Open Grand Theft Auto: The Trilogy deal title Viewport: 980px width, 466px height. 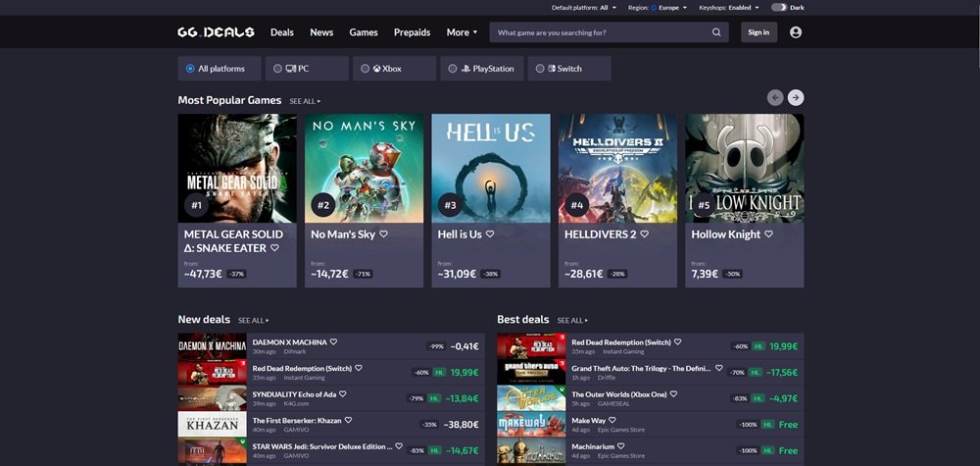pyautogui.click(x=641, y=369)
